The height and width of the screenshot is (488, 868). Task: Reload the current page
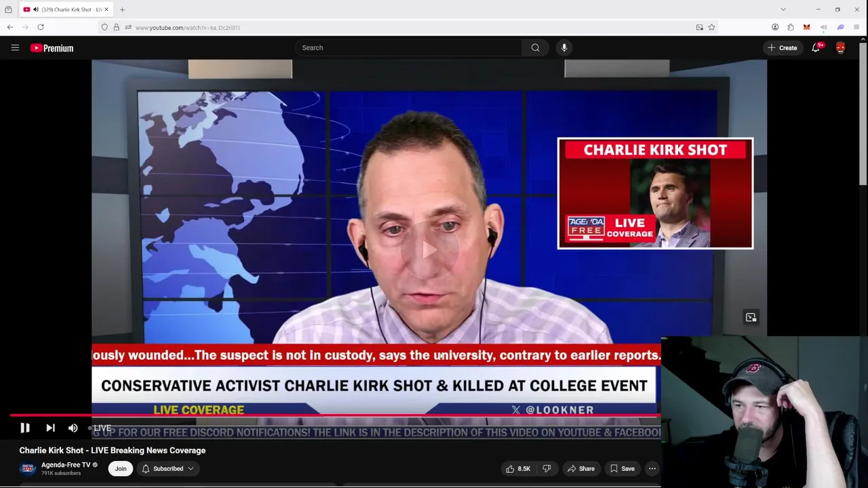[41, 27]
